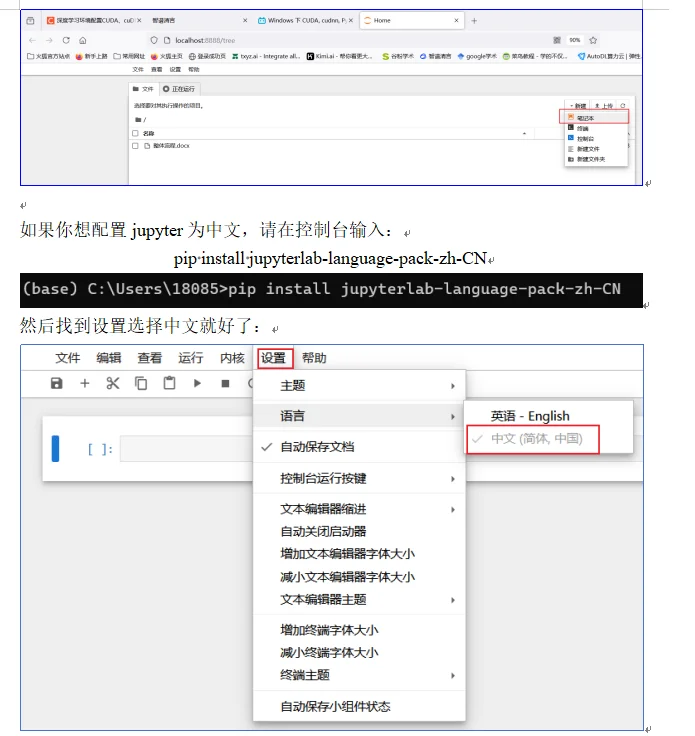Run the cell with the play icon
695x736 pixels.
(197, 383)
